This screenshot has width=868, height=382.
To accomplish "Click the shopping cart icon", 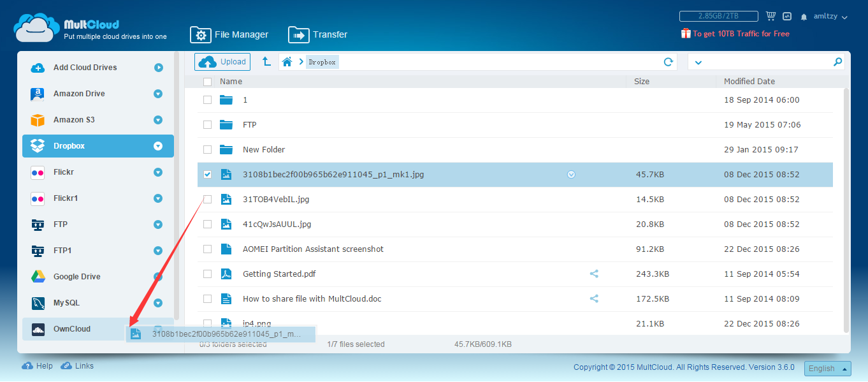I will point(770,17).
